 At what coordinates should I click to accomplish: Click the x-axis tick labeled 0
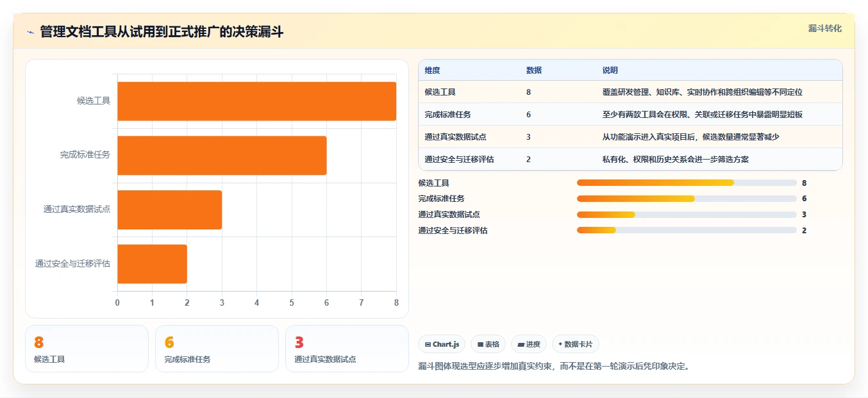pos(117,303)
